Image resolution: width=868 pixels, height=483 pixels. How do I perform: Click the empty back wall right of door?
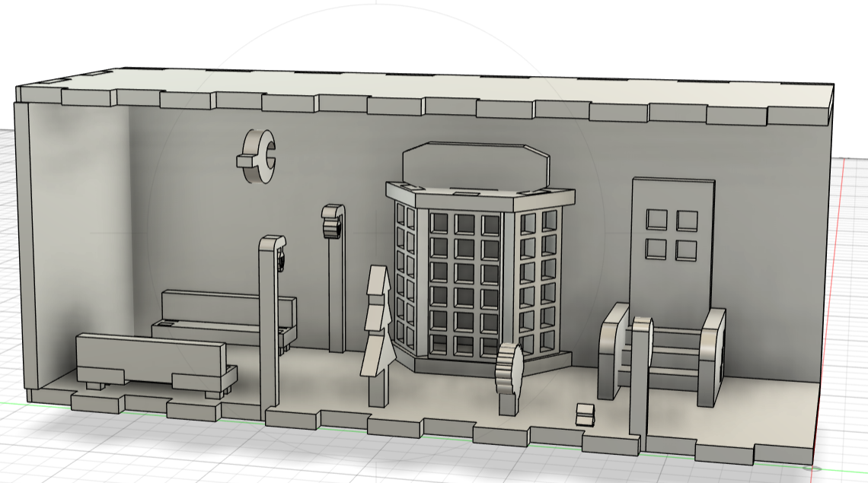coord(769,251)
